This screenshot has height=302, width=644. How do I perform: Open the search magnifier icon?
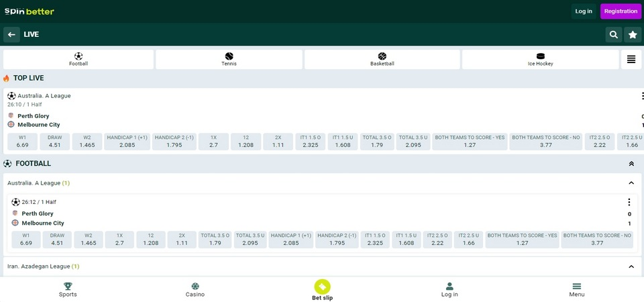tap(613, 34)
